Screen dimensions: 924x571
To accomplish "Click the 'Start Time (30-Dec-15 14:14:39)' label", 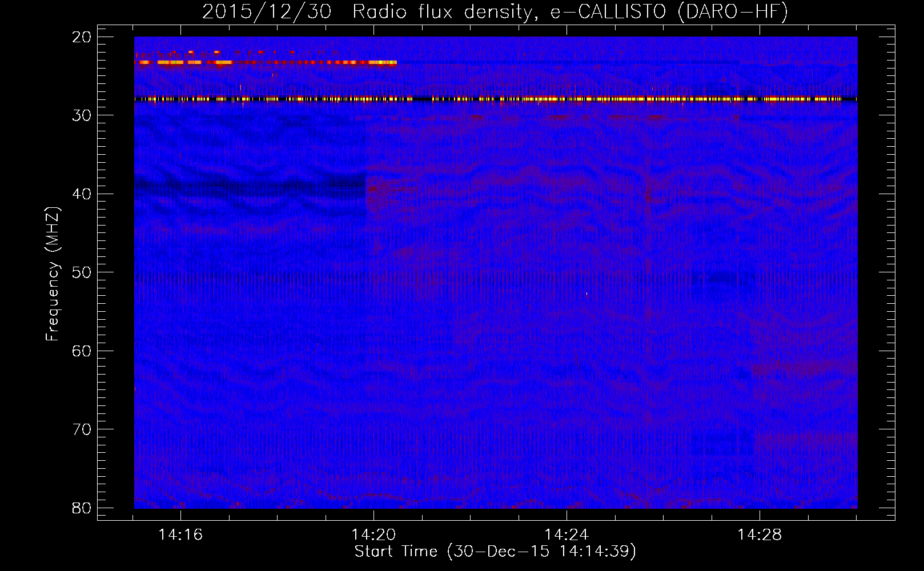I will [x=495, y=552].
